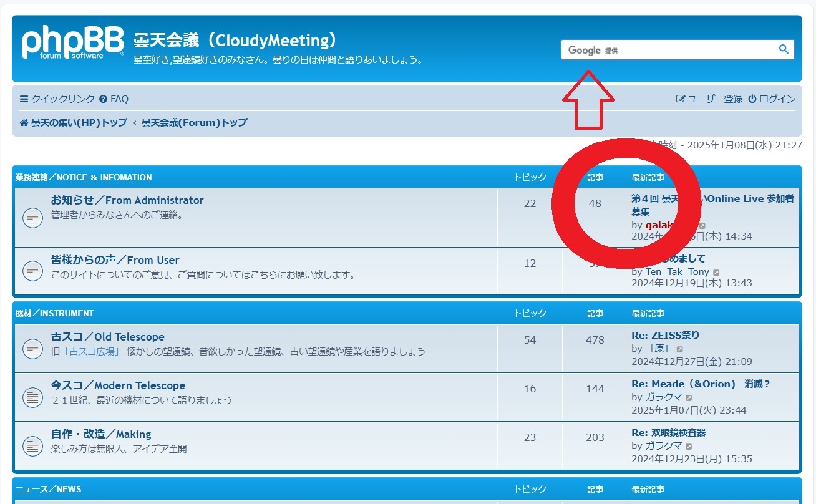Expand the クイックリンク dropdown menu

[x=57, y=99]
